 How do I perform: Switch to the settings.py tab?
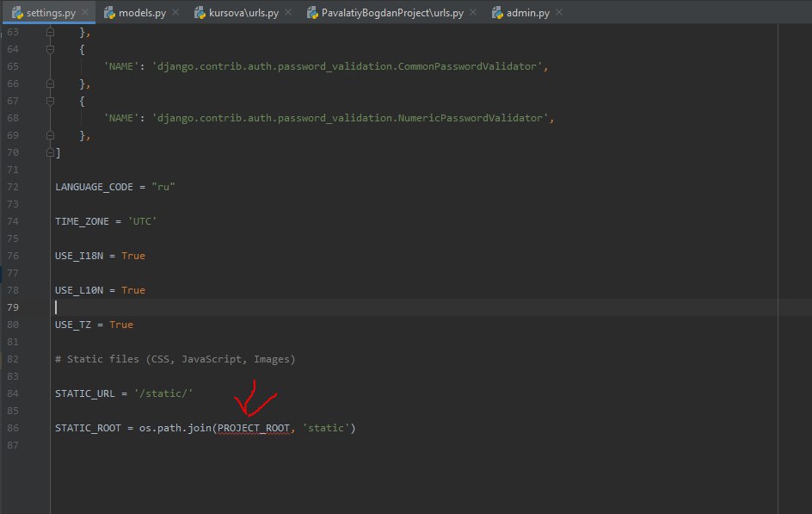(51, 12)
